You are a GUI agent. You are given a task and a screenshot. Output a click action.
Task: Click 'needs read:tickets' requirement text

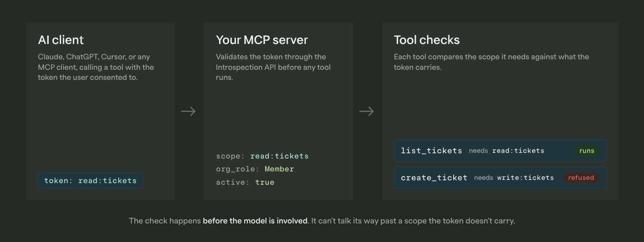[x=507, y=151]
